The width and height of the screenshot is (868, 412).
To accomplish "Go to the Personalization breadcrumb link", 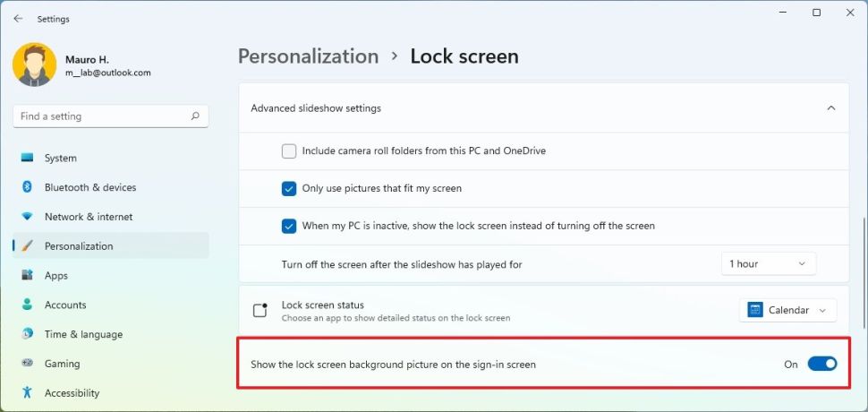I will point(309,56).
